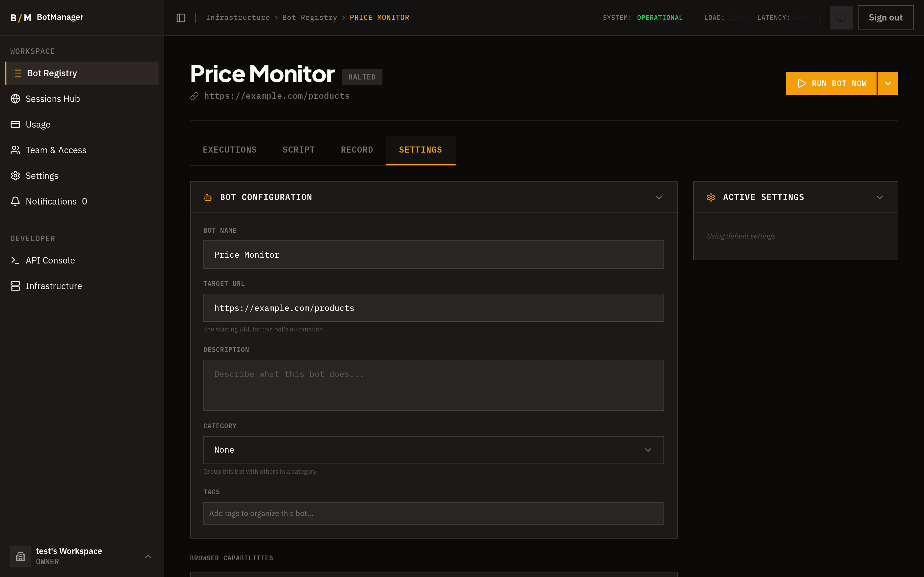924x577 pixels.
Task: Click the Tags input field
Action: [433, 513]
